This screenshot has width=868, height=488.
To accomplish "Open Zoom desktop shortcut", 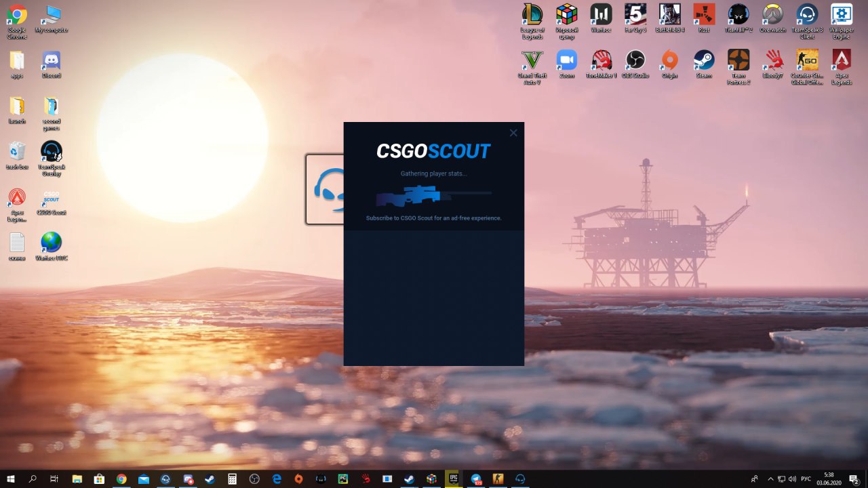I will (x=567, y=64).
